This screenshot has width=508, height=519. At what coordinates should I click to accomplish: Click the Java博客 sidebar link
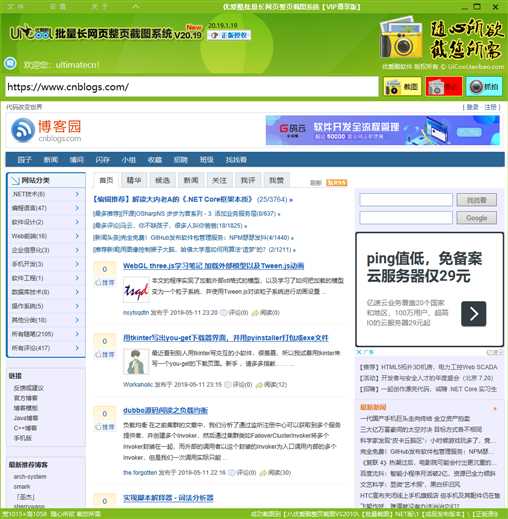click(26, 418)
